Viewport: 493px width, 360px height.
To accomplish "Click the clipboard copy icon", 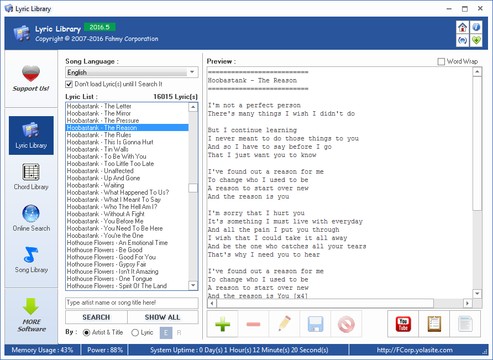I will pos(434,324).
